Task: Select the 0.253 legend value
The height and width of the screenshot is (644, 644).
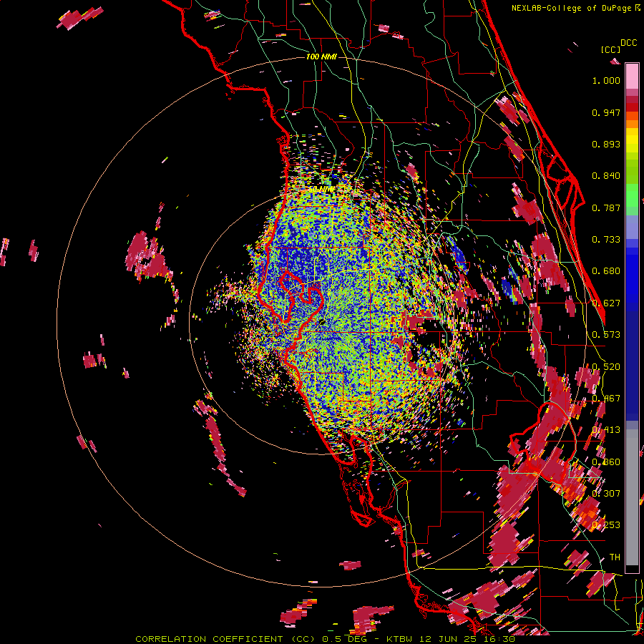Action: [x=606, y=525]
